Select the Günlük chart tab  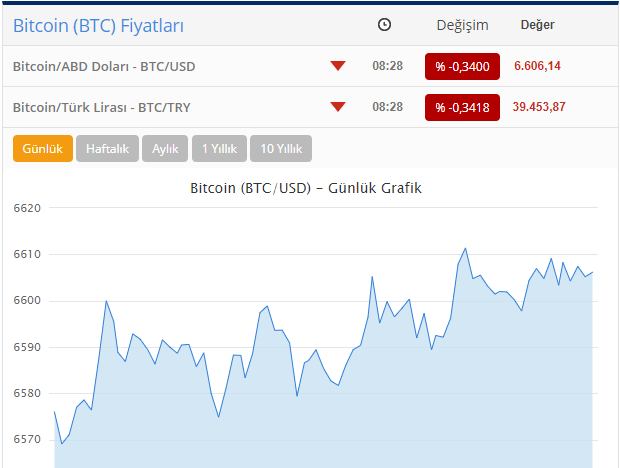(43, 149)
